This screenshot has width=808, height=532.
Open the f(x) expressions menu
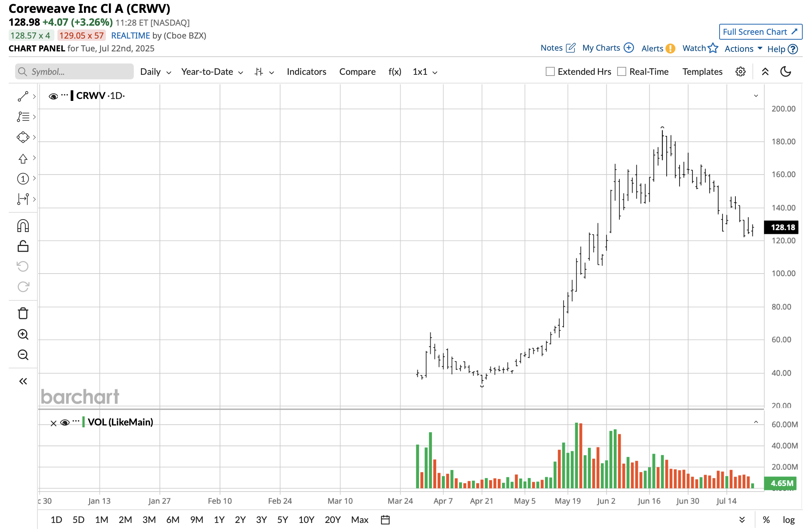point(395,72)
